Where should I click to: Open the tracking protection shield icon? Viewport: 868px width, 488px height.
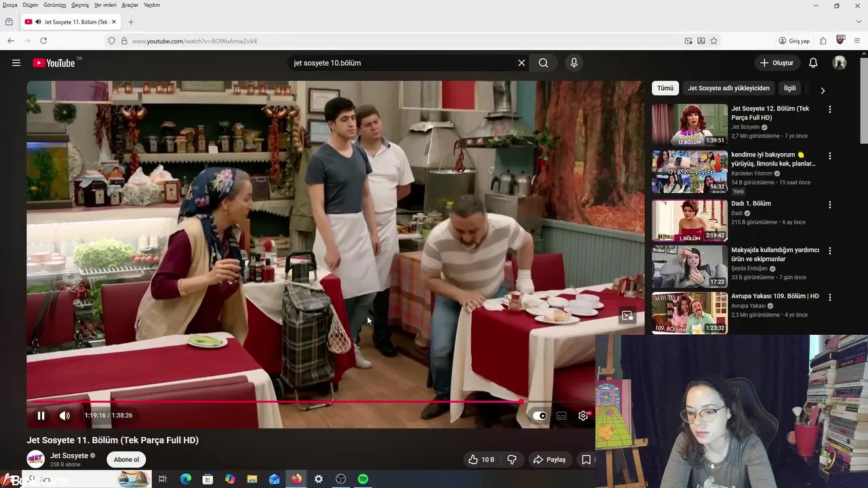pos(112,41)
